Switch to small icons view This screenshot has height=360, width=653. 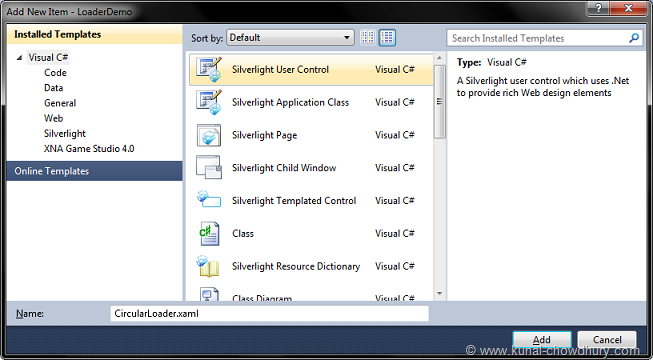[367, 38]
